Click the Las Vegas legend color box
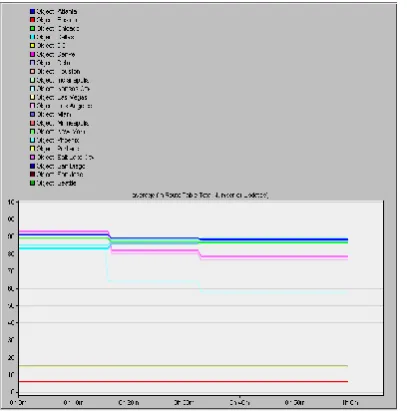This screenshot has height=411, width=407. (x=32, y=97)
